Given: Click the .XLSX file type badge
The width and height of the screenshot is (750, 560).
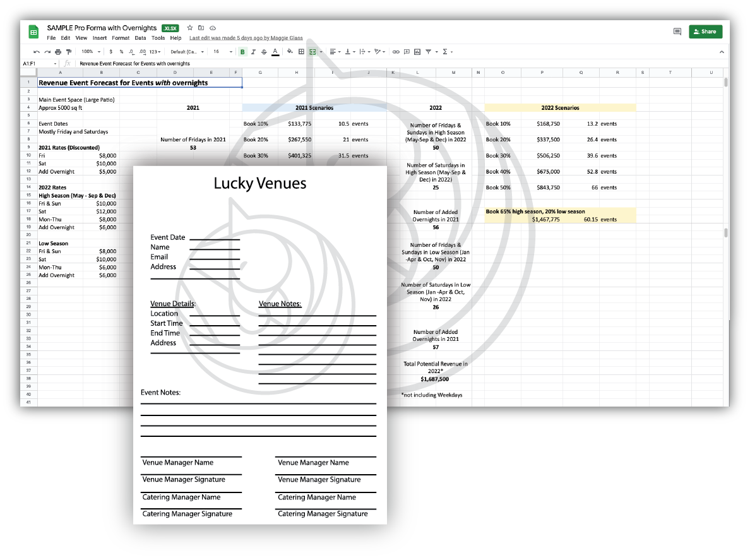Looking at the screenshot, I should [170, 28].
